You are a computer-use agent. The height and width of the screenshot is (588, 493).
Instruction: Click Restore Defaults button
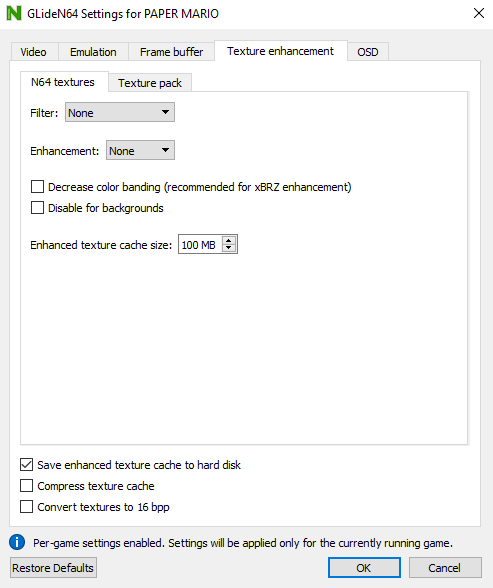click(53, 568)
